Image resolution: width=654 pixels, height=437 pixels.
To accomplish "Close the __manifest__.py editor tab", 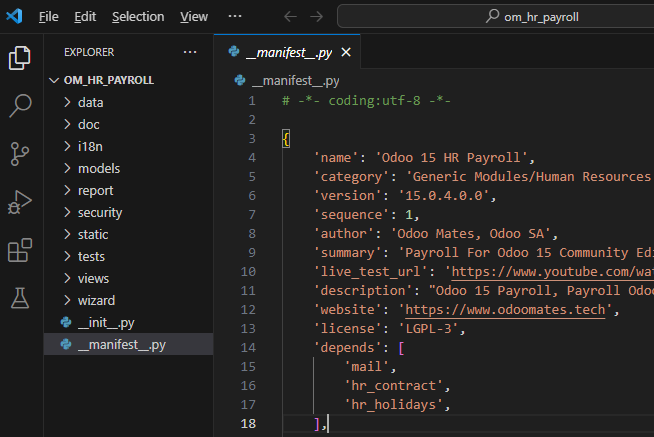I will (346, 53).
